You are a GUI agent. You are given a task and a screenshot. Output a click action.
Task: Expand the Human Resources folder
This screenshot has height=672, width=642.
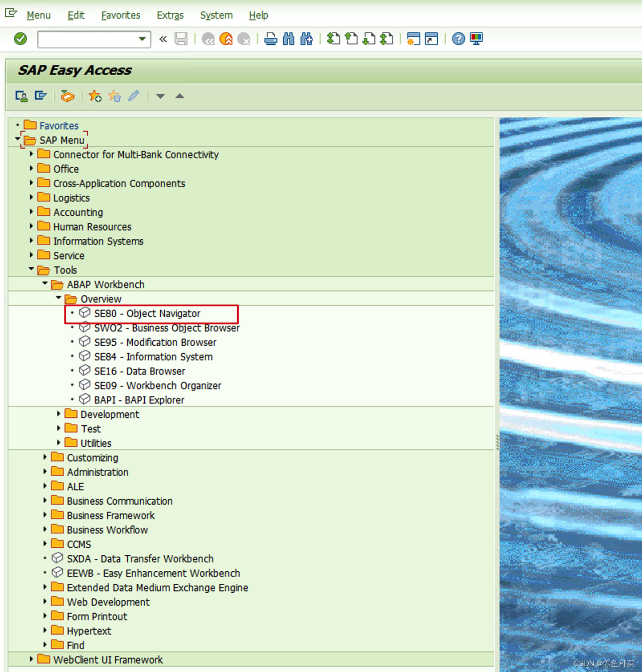tap(31, 226)
